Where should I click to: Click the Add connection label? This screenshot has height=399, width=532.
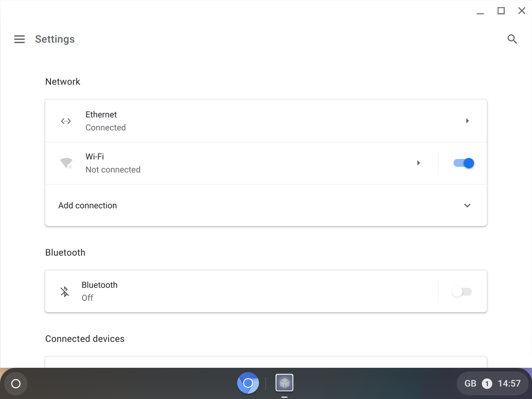[87, 206]
